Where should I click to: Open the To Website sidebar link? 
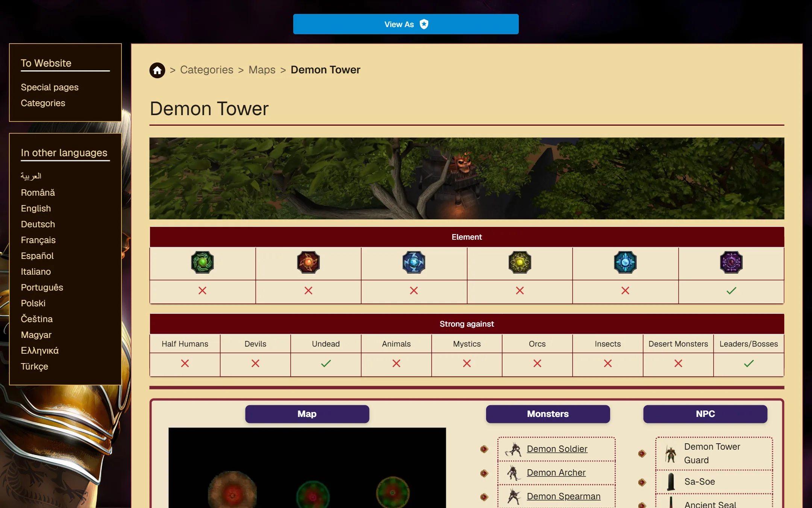tap(46, 63)
